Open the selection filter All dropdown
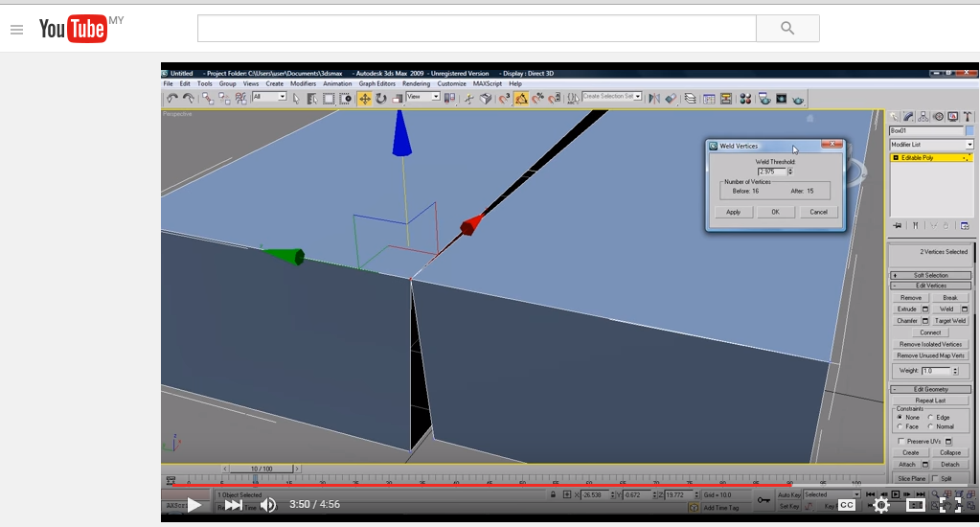The height and width of the screenshot is (527, 980). pos(269,97)
